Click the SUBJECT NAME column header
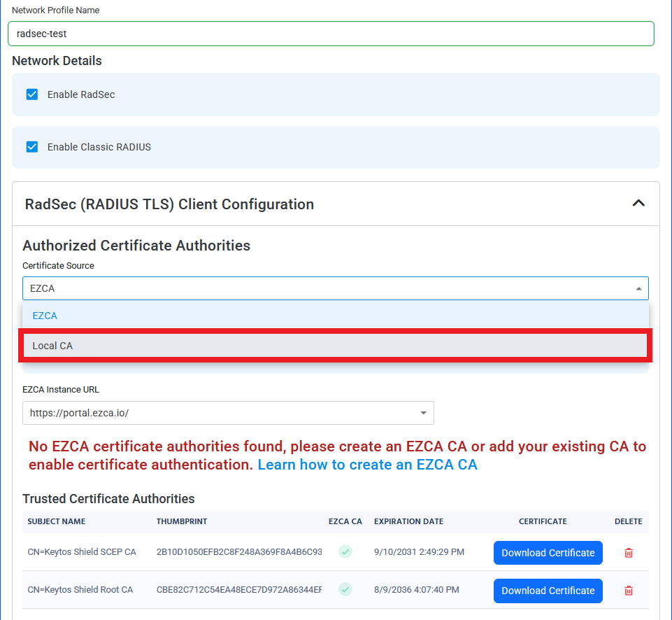Viewport: 672px width, 620px height. (x=57, y=521)
